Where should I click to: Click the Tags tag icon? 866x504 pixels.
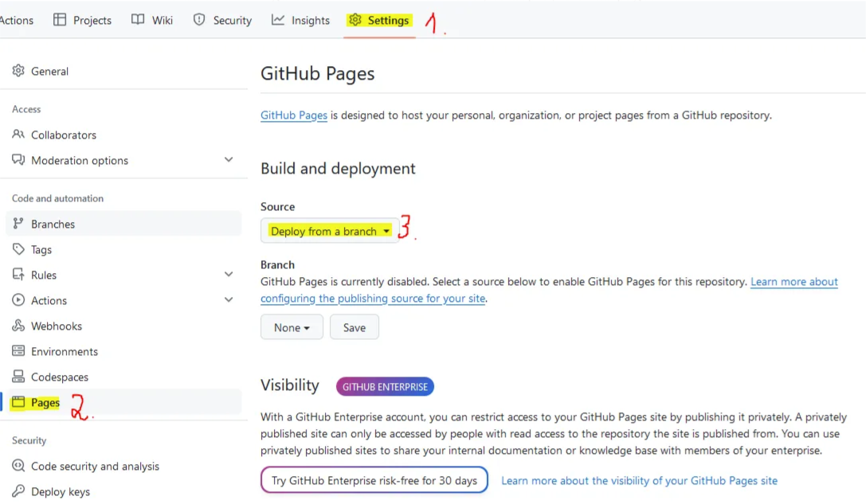point(18,249)
